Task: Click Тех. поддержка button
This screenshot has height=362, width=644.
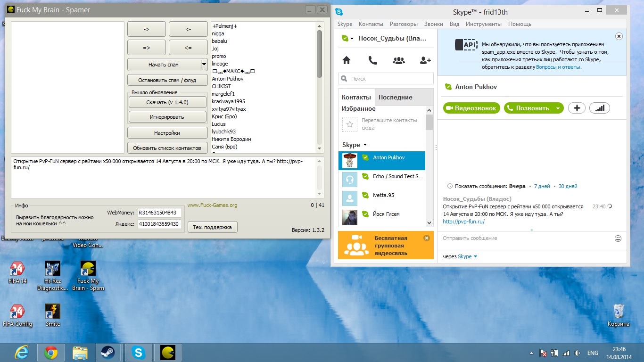Action: coord(213,227)
